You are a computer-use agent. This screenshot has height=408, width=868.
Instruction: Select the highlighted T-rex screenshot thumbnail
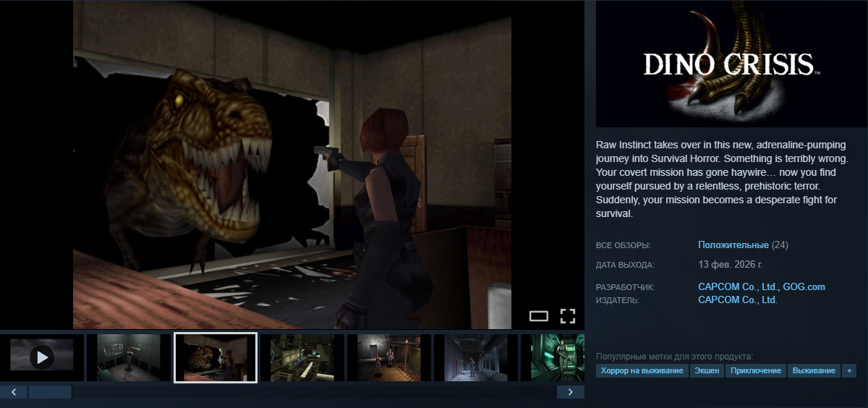pos(216,357)
